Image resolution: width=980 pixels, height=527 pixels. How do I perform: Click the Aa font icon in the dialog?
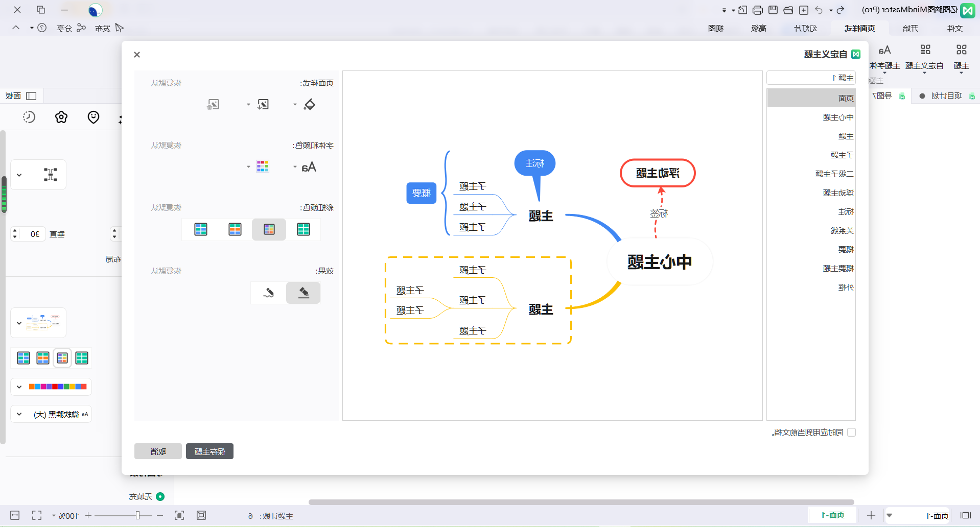(309, 167)
